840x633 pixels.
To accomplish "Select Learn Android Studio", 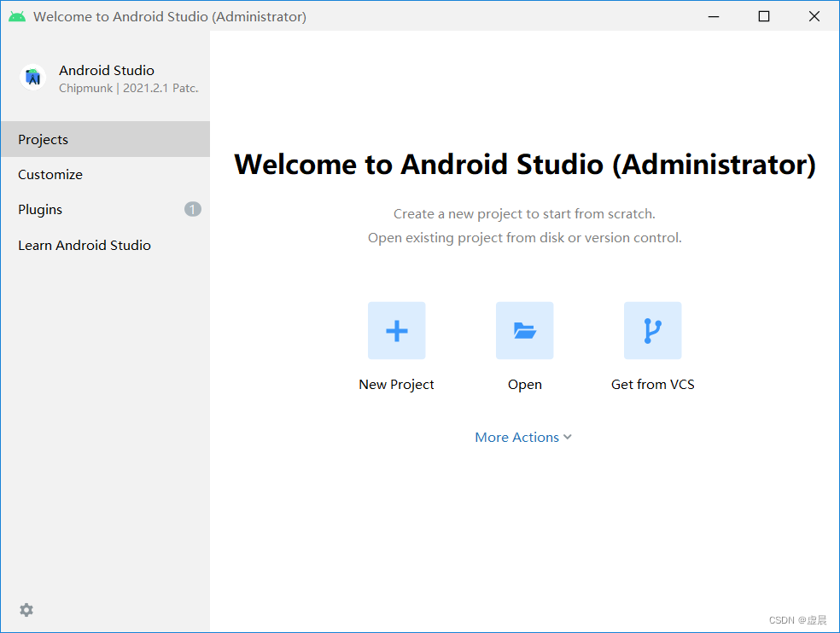I will click(84, 245).
